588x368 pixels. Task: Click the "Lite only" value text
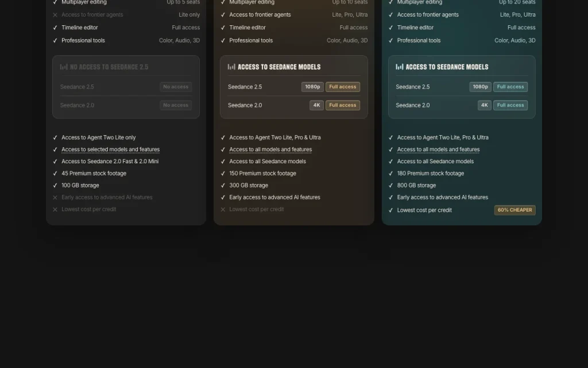pos(189,14)
